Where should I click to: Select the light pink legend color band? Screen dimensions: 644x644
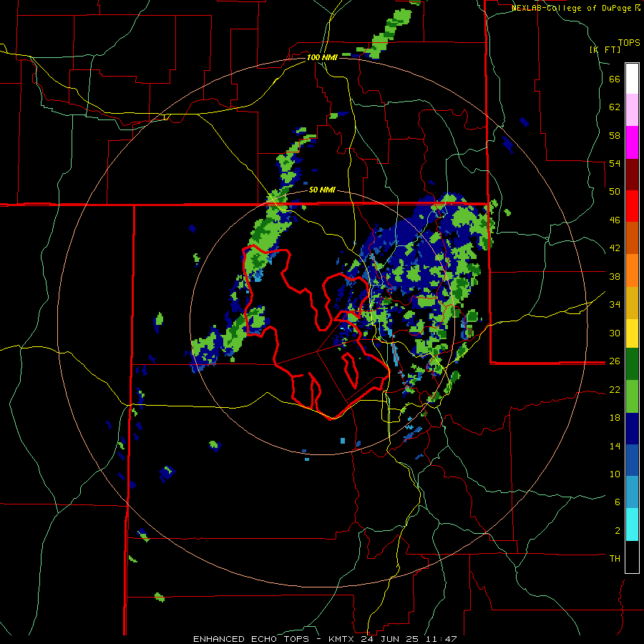coord(632,109)
